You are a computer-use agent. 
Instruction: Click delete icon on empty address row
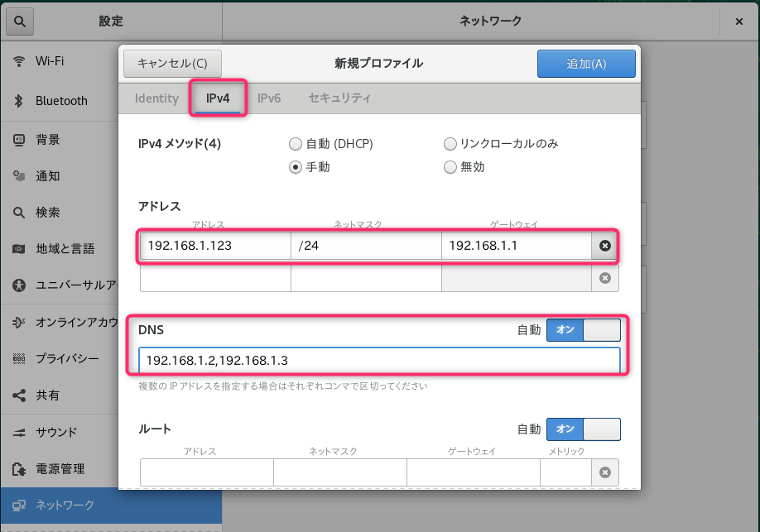tap(605, 278)
